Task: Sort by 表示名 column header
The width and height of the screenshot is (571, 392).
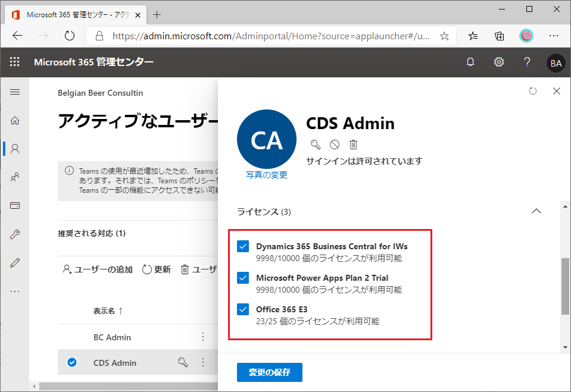Action: (108, 311)
